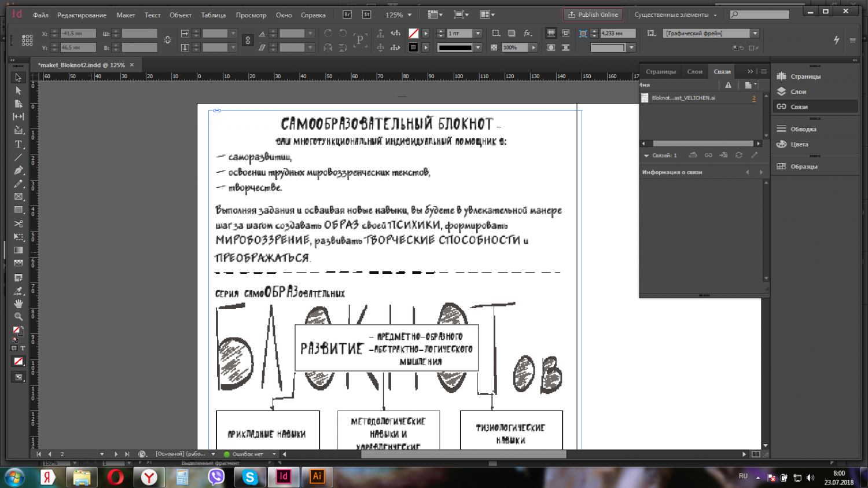
Task: Open the 125% zoom level dropdown
Action: click(410, 15)
